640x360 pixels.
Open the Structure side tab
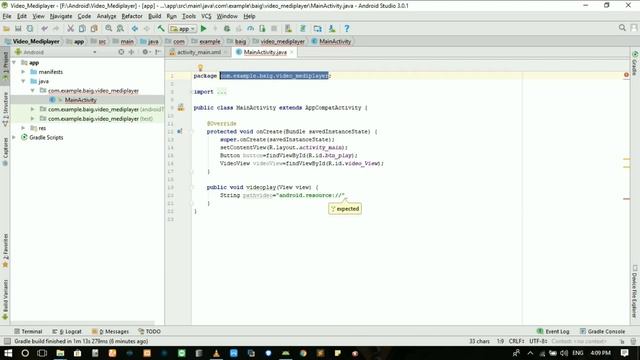5,109
